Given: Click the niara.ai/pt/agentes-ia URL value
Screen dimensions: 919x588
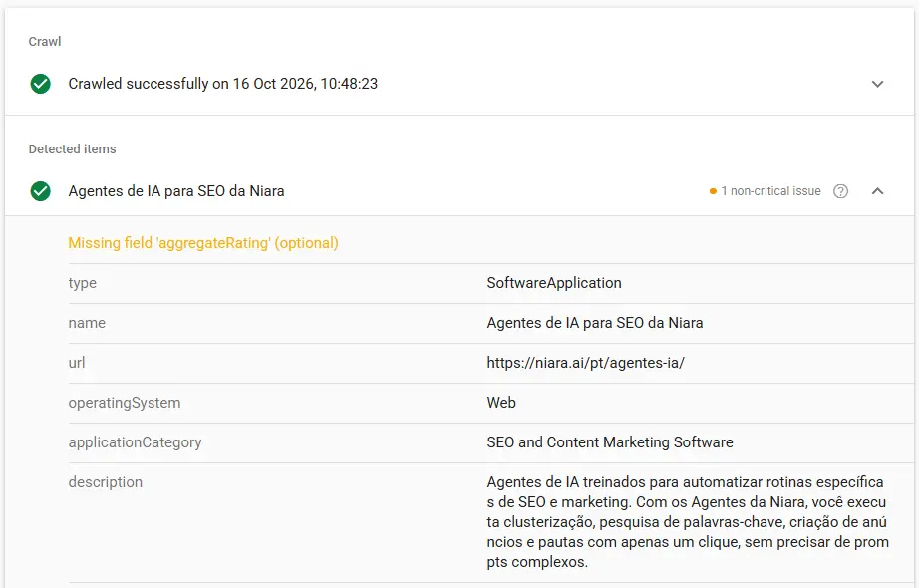Looking at the screenshot, I should (x=585, y=363).
